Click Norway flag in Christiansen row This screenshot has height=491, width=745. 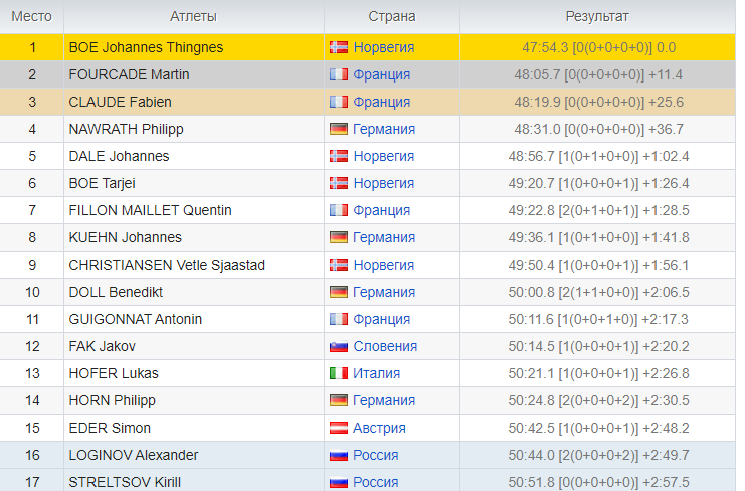pyautogui.click(x=338, y=265)
